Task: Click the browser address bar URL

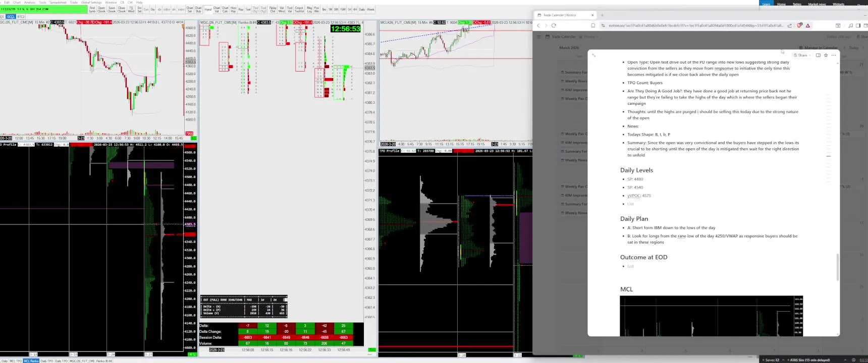Action: (x=696, y=25)
